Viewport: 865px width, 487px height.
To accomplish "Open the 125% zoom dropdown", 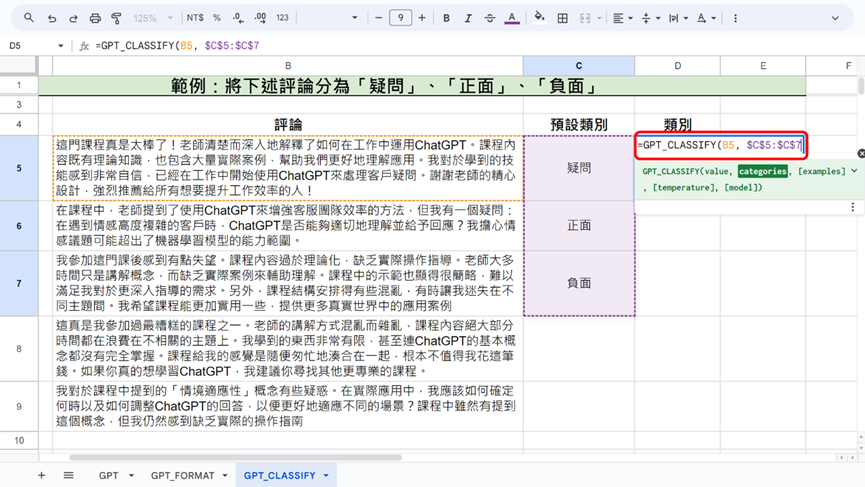I will pos(153,18).
